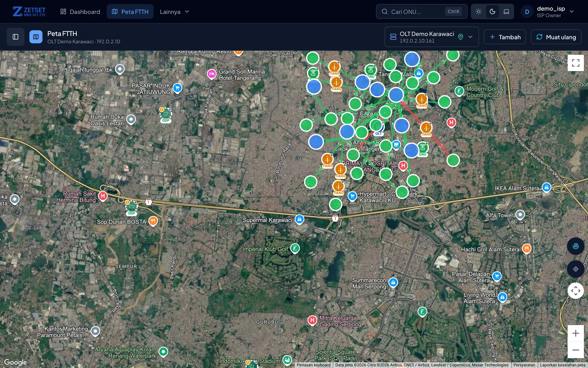Click the Rumah Sakit Hermina Bitung label

pos(76,197)
